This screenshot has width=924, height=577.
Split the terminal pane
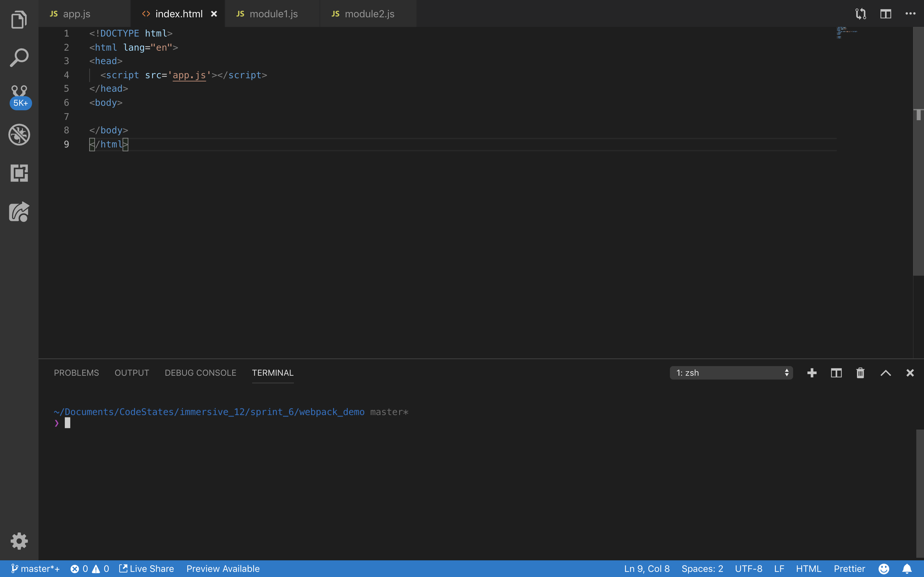click(x=836, y=373)
